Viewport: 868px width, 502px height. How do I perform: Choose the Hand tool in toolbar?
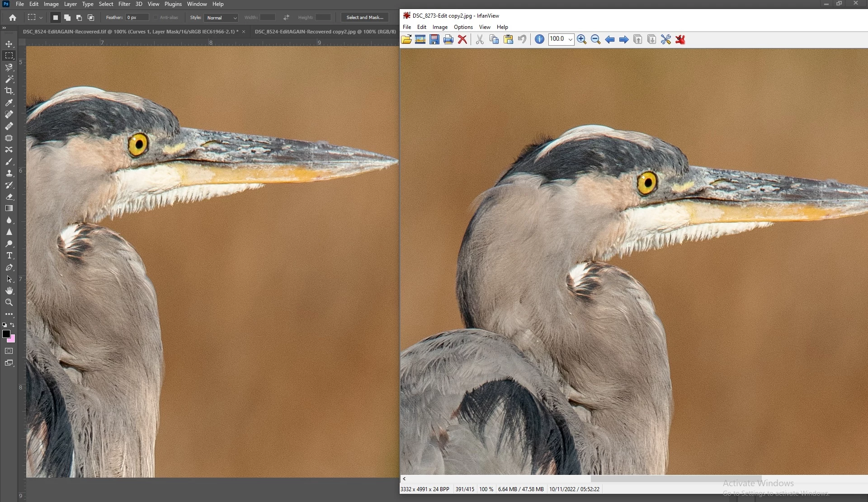(9, 291)
